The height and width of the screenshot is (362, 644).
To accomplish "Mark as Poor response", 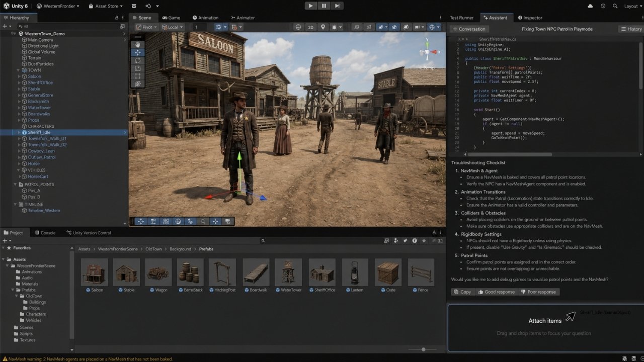I will [539, 292].
